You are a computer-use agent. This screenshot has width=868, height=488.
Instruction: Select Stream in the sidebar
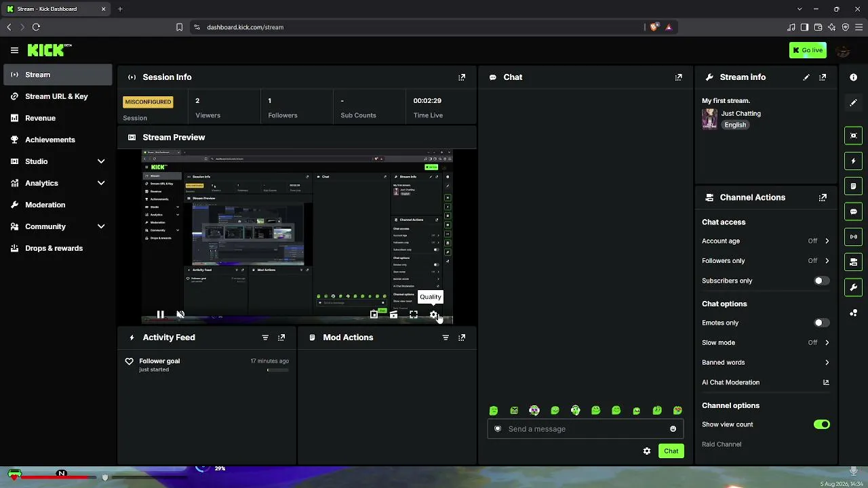coord(58,75)
